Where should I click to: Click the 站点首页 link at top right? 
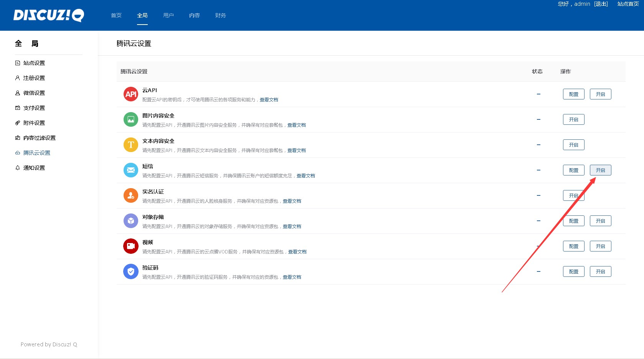click(x=628, y=4)
